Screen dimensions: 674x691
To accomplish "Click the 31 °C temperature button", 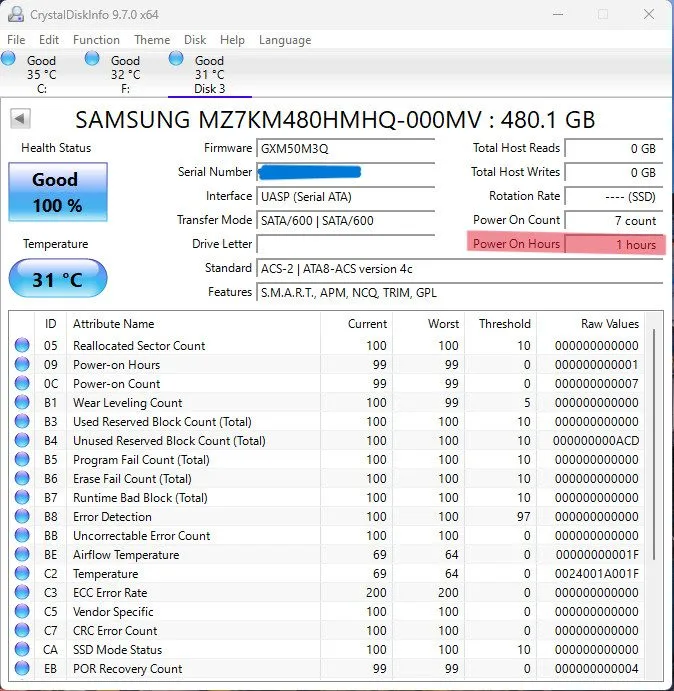I will tap(58, 279).
